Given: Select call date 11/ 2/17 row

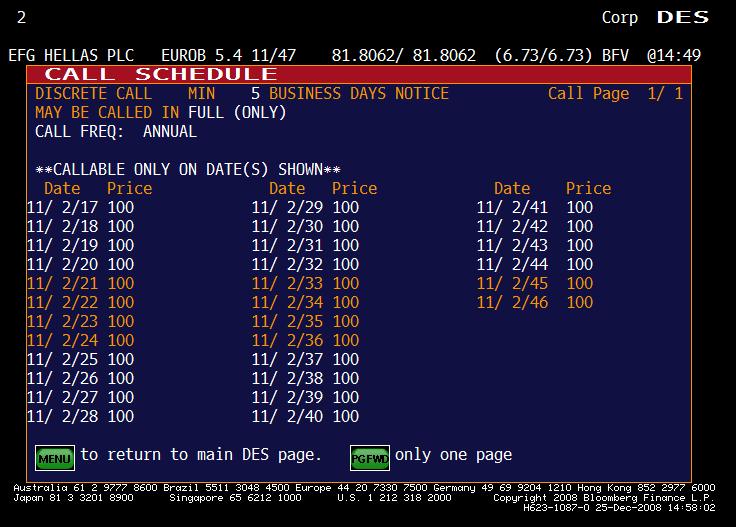Looking at the screenshot, I should tap(80, 207).
